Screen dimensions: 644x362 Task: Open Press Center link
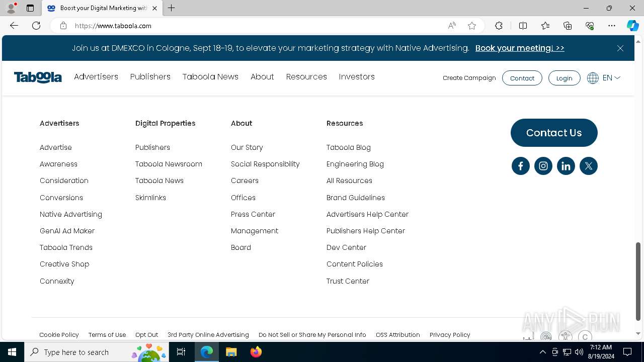pyautogui.click(x=253, y=214)
